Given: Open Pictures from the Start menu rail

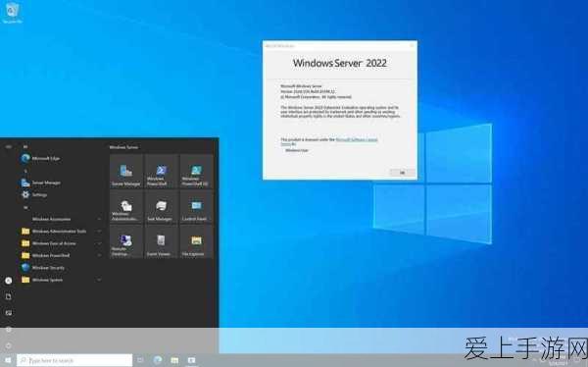Looking at the screenshot, I should (8, 313).
